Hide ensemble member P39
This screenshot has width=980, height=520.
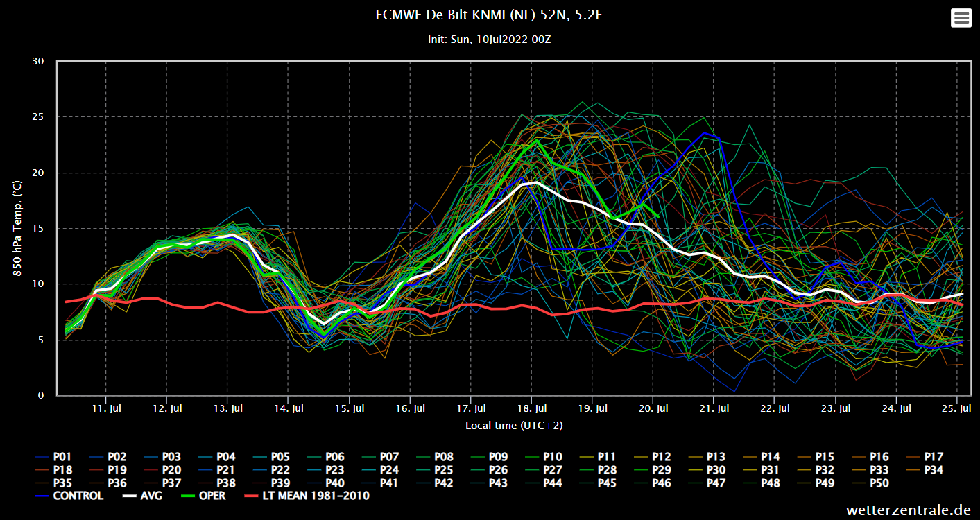270,483
